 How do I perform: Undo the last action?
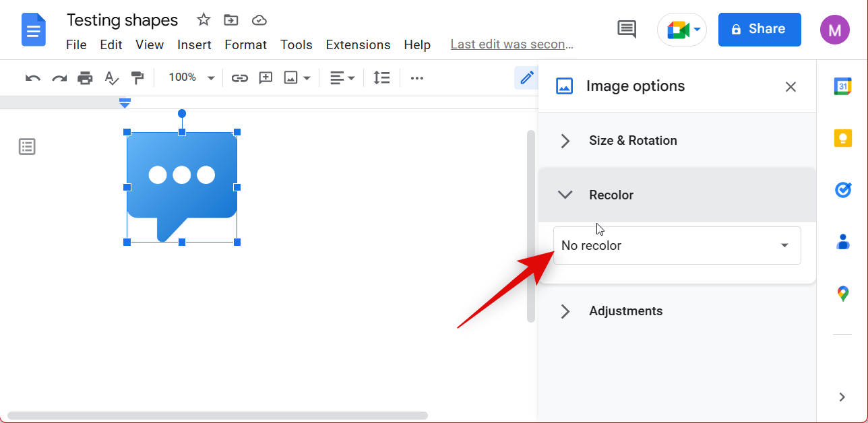(32, 78)
